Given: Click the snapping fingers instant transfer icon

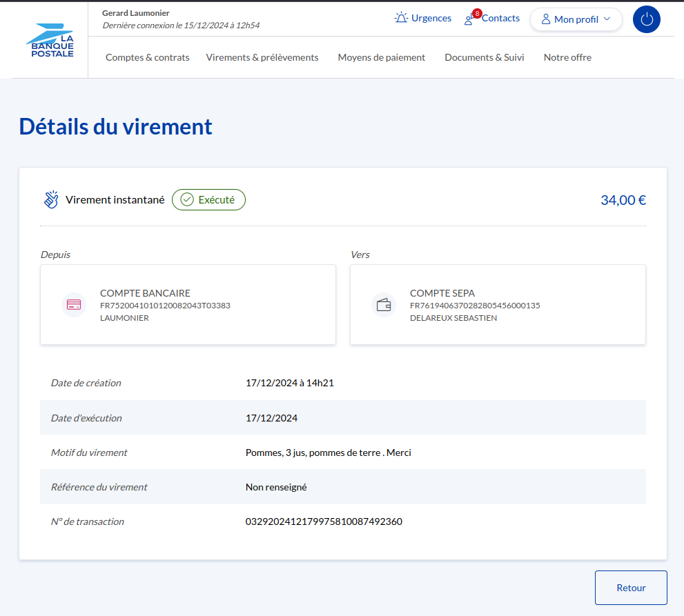Looking at the screenshot, I should point(51,200).
